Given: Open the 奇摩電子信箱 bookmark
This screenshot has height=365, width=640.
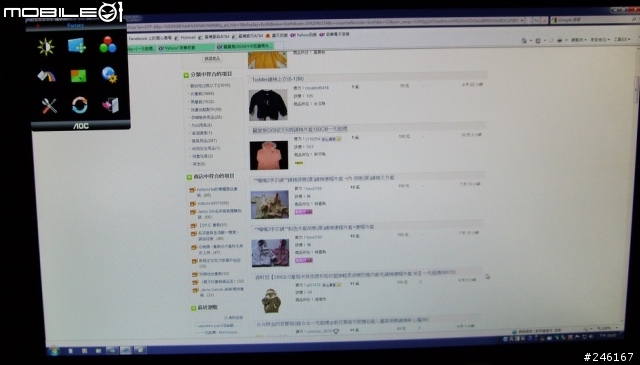Looking at the screenshot, I should 334,34.
